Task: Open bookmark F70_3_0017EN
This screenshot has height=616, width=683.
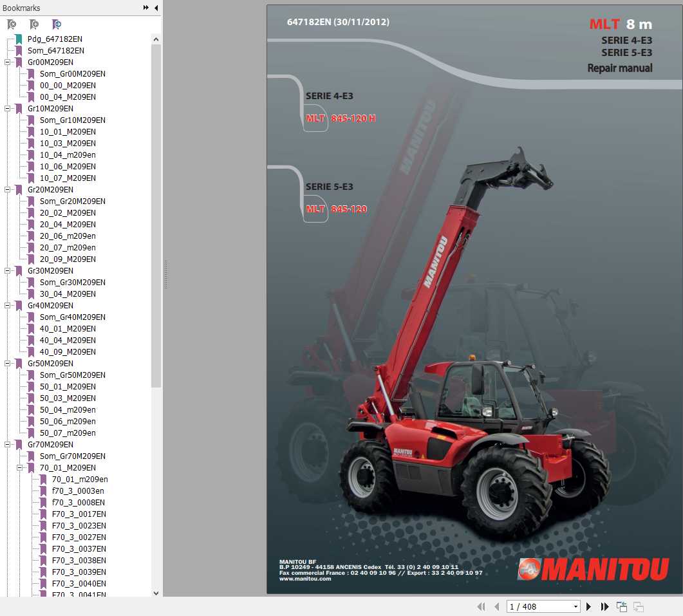Action: (79, 514)
